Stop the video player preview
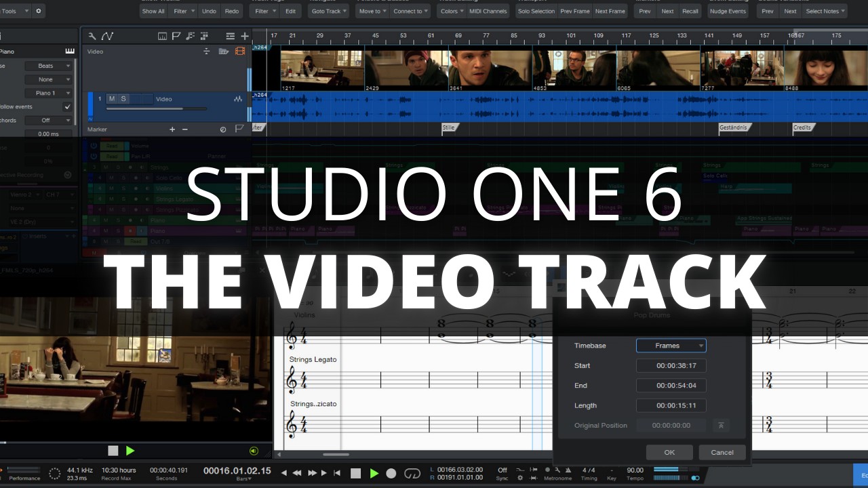Viewport: 868px width, 488px height. pos(113,451)
